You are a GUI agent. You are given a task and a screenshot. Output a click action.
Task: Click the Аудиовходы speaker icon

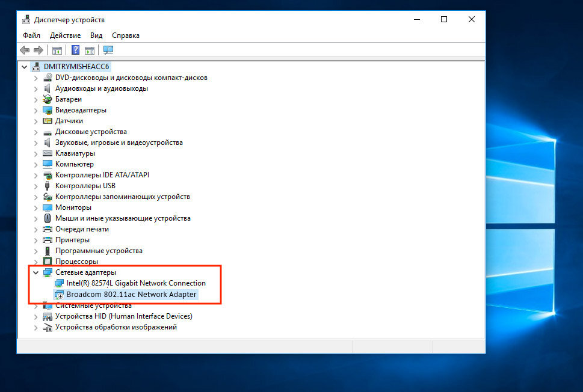[x=47, y=88]
